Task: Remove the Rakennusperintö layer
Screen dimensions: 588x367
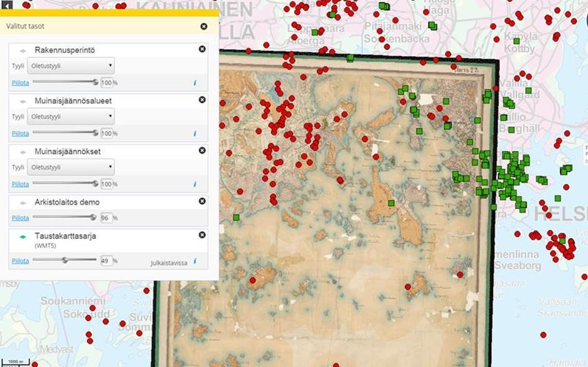Action: tap(202, 49)
